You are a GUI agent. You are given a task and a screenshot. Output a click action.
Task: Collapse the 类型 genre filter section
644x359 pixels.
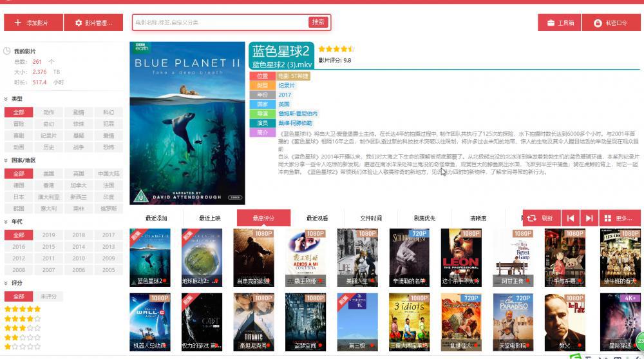(x=6, y=99)
